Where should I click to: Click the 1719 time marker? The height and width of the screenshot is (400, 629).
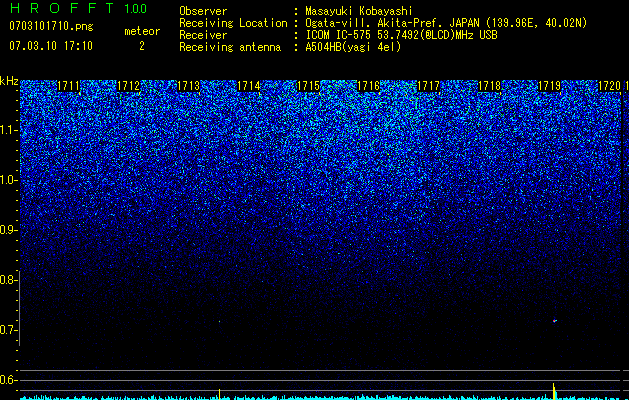(549, 86)
